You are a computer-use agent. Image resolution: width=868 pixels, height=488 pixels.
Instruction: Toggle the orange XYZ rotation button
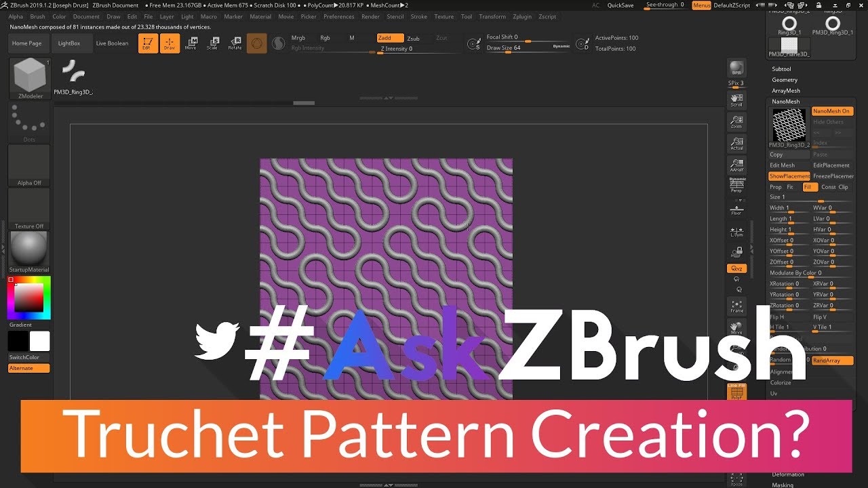(x=736, y=268)
